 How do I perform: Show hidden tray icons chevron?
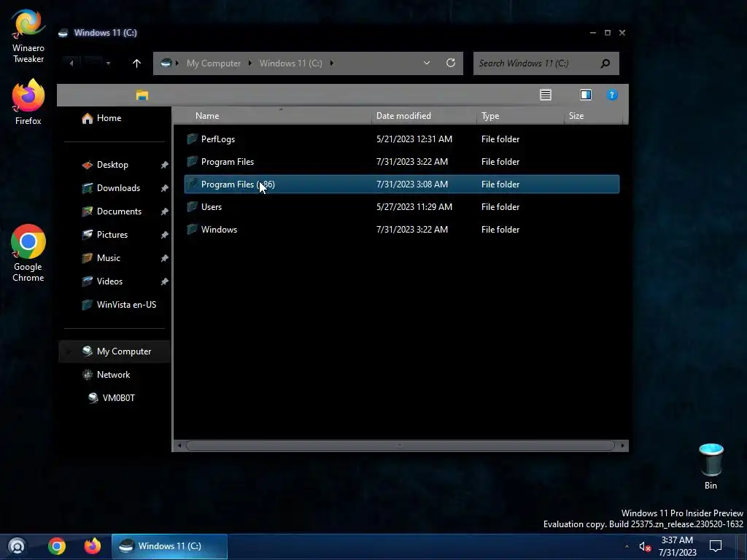(x=627, y=546)
